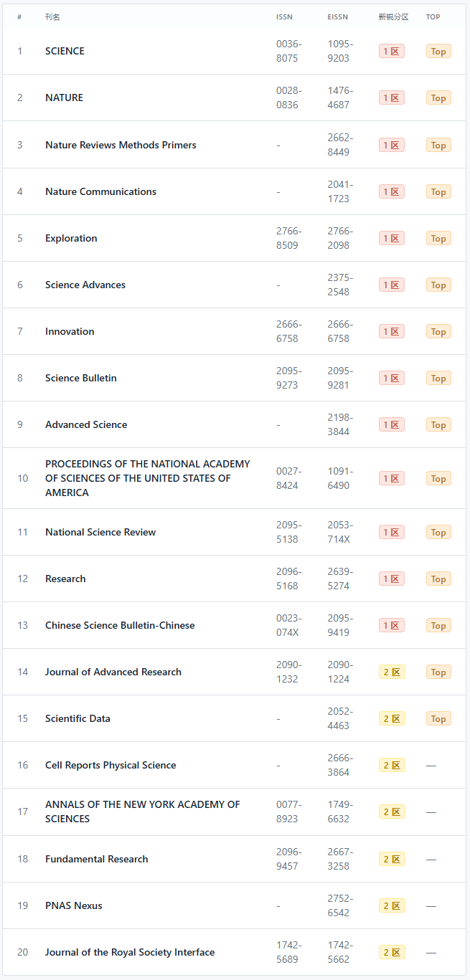Click Top badge in Scientific Data row

pyautogui.click(x=438, y=718)
